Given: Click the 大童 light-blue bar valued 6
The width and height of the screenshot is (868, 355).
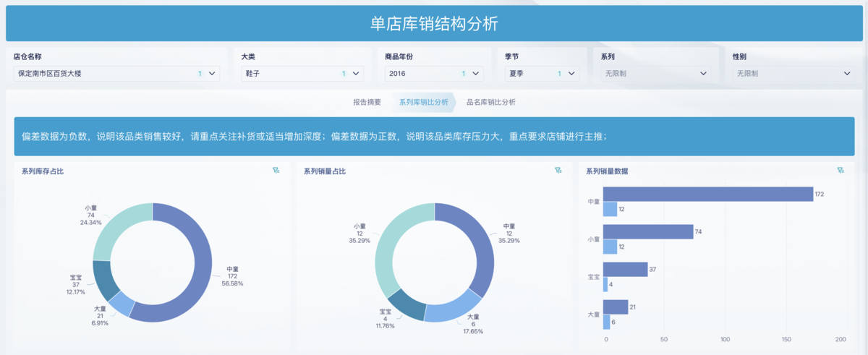Looking at the screenshot, I should click(607, 322).
